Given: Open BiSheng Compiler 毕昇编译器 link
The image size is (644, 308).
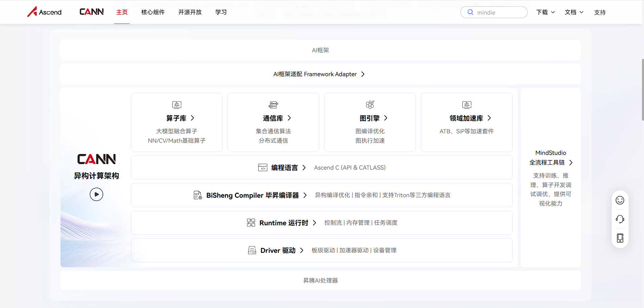Looking at the screenshot, I should click(252, 195).
